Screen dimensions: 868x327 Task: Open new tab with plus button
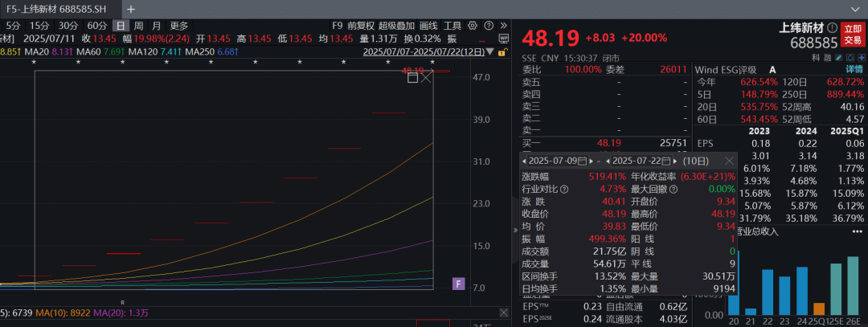pos(131,9)
